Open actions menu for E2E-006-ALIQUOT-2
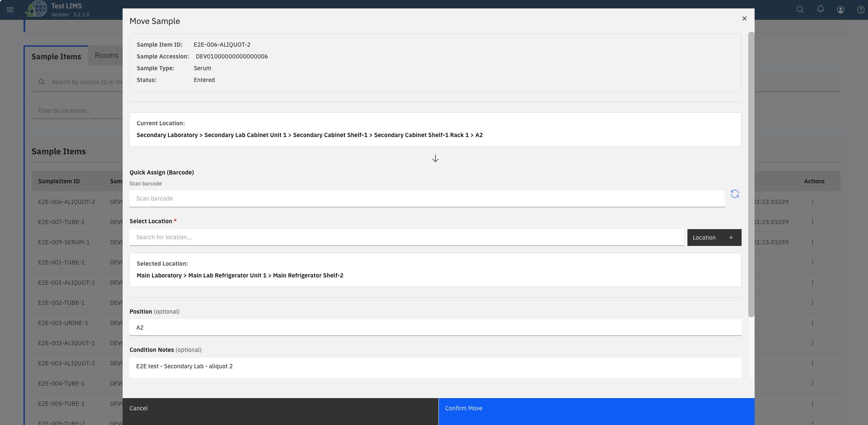The image size is (868, 425). pos(812,202)
